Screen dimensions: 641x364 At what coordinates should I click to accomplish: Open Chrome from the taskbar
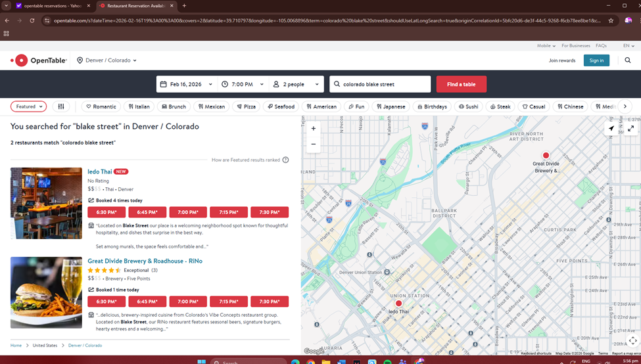[311, 361]
